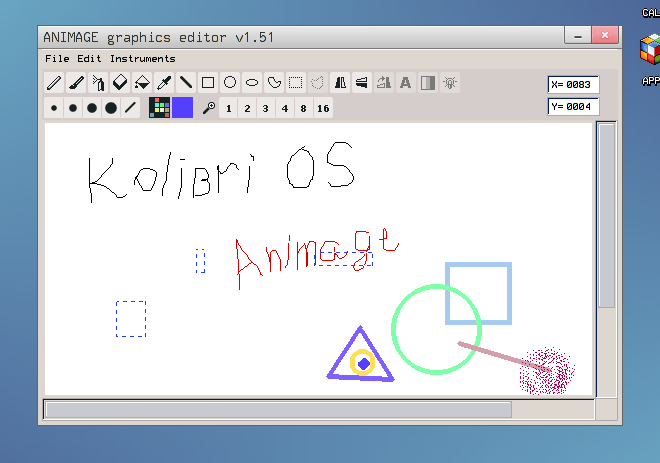
Task: Select the Ellipse tool
Action: click(252, 82)
